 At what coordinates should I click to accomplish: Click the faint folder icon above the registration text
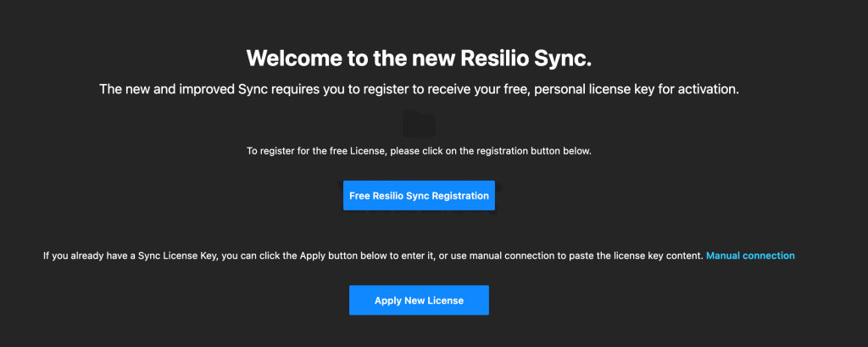pyautogui.click(x=419, y=124)
